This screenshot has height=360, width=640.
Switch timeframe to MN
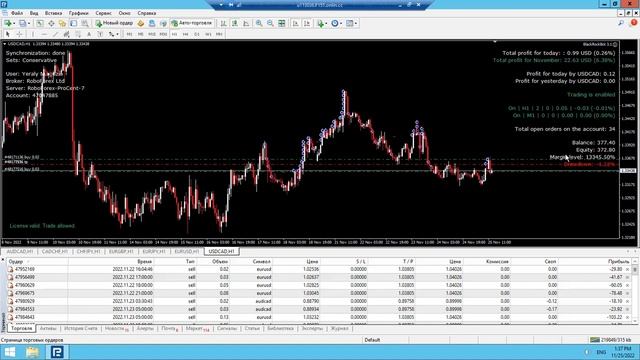(219, 34)
